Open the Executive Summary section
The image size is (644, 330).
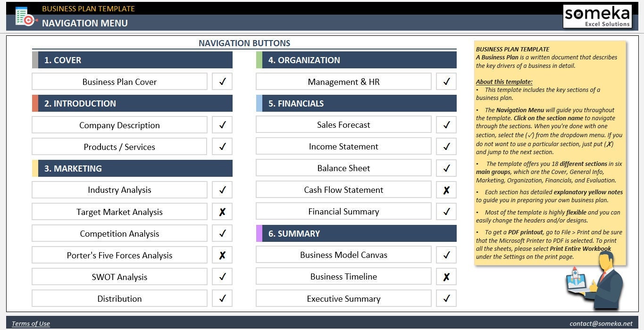pyautogui.click(x=343, y=298)
